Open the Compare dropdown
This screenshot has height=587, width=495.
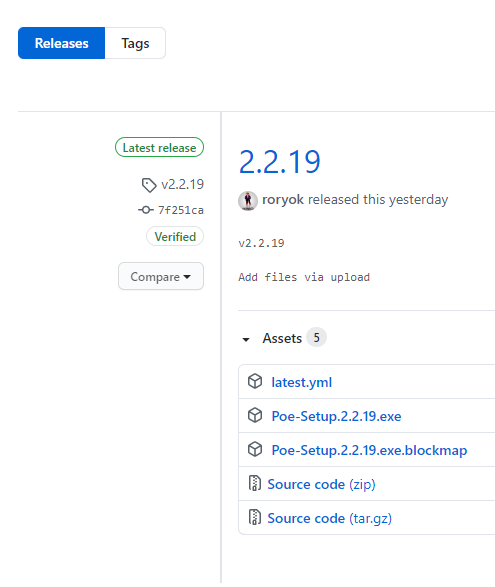[161, 276]
